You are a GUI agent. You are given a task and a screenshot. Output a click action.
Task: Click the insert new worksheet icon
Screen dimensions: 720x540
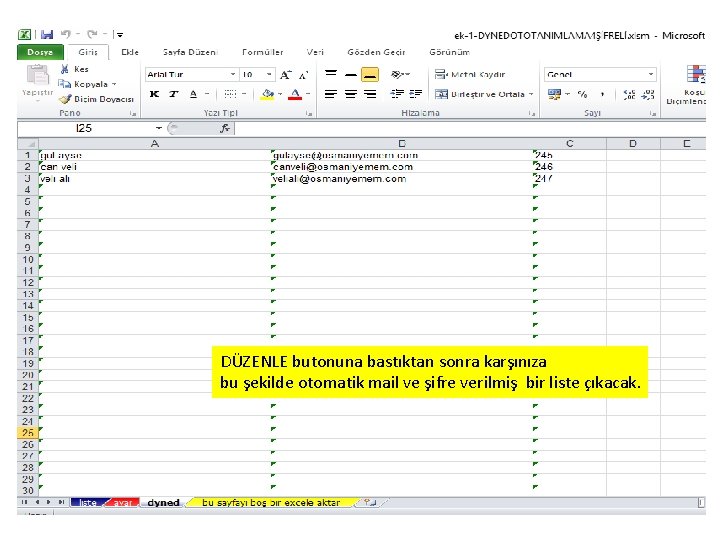(x=371, y=503)
